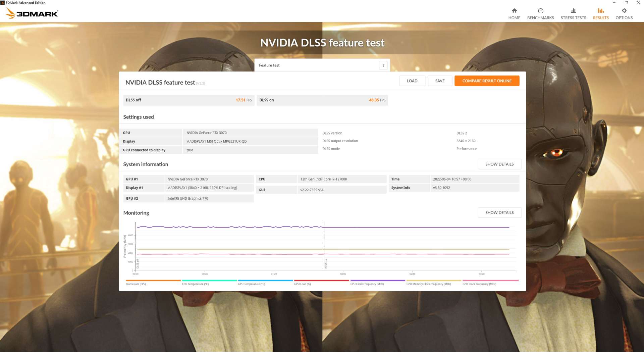Minimize the 3DMark window
644x352 pixels.
pyautogui.click(x=614, y=3)
